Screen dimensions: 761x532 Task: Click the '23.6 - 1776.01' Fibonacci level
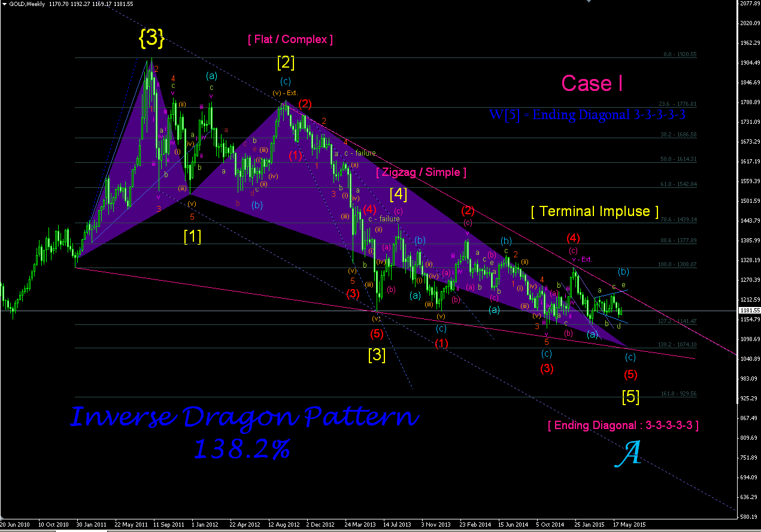click(678, 104)
